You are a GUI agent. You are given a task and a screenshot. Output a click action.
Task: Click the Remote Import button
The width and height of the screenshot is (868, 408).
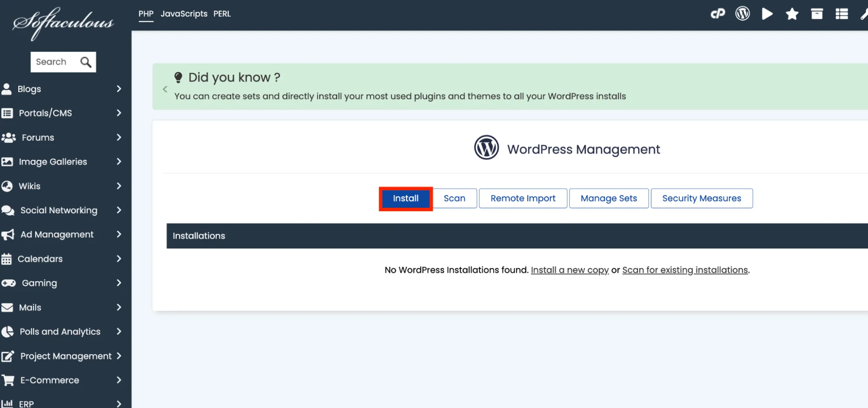[x=523, y=199]
